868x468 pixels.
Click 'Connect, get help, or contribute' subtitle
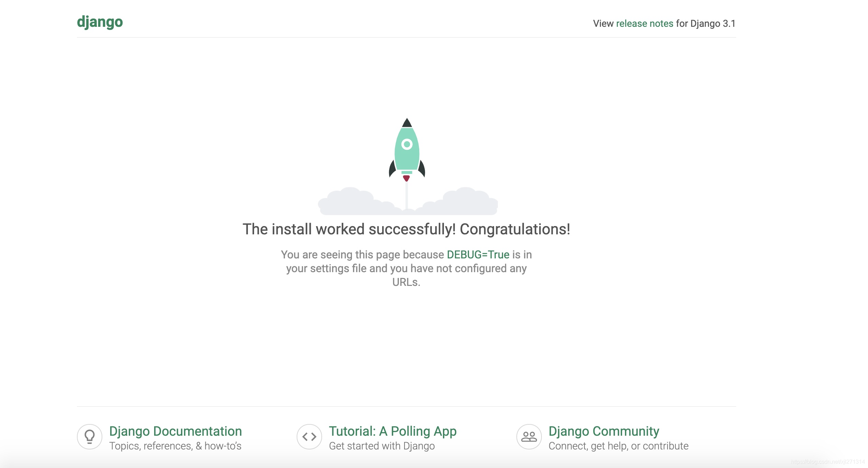pos(618,446)
